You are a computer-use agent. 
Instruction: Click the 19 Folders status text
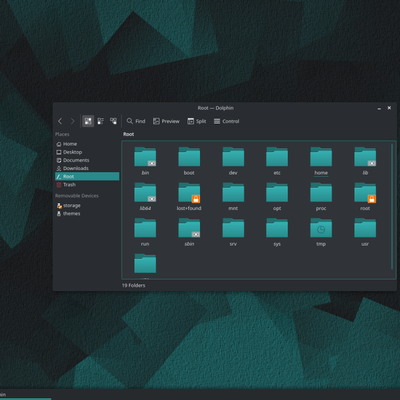(133, 285)
